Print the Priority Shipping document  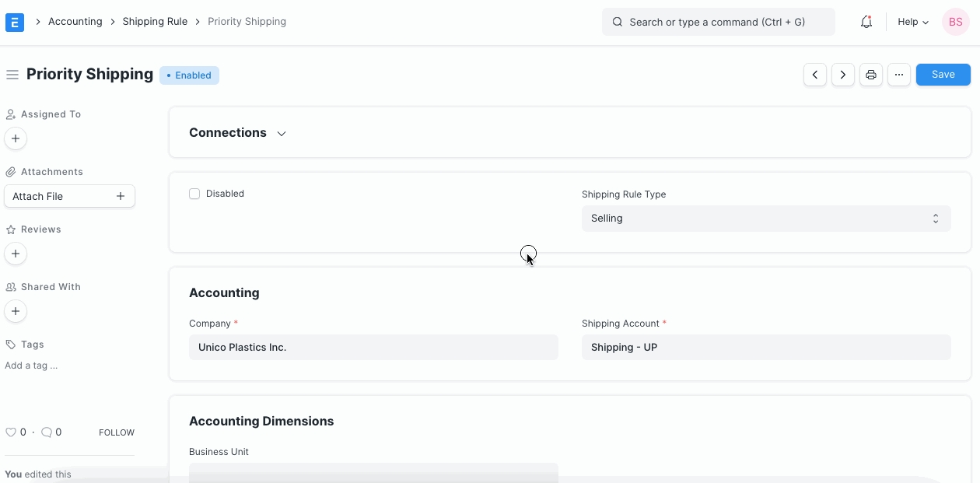(x=870, y=75)
